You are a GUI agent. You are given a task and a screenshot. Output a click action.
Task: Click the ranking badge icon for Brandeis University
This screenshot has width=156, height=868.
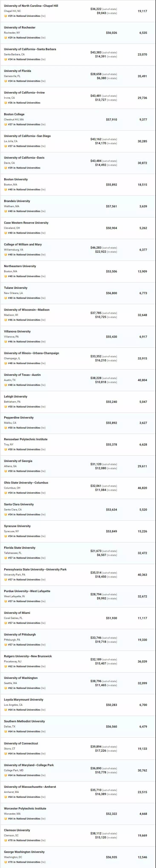click(x=6, y=211)
